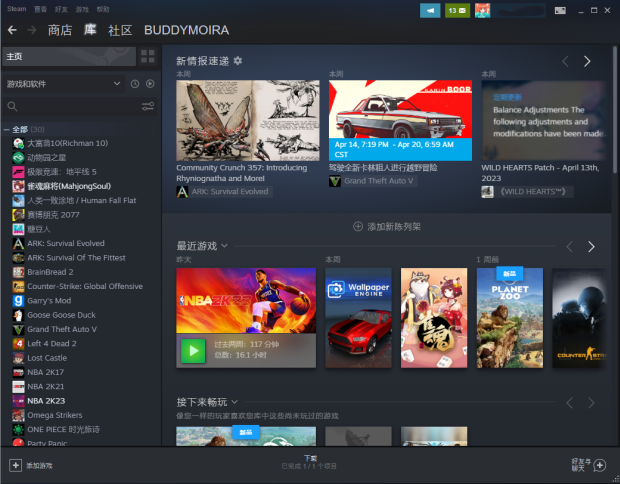
Task: Open the Grand Theft Auto V news tag
Action: tap(372, 181)
